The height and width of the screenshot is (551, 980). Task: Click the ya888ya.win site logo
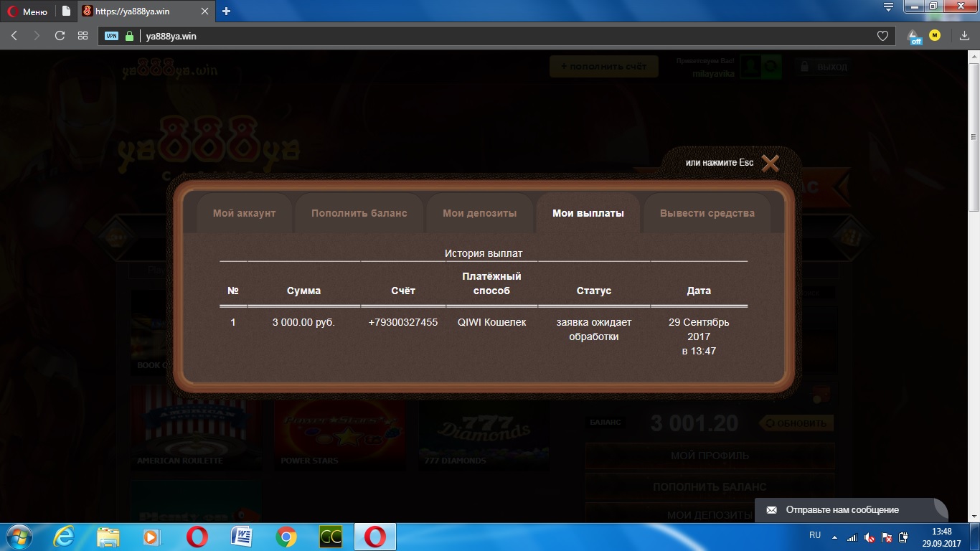(x=169, y=70)
